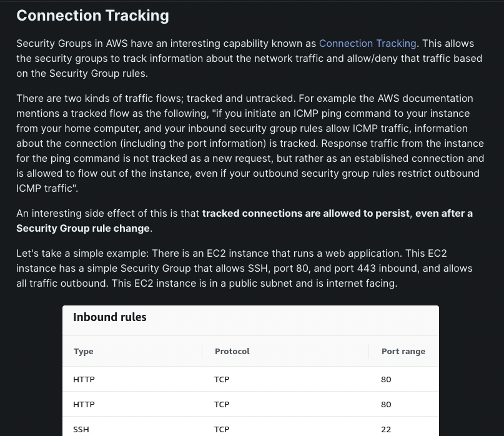
Task: Sort by the Protocol column header
Action: pos(232,351)
